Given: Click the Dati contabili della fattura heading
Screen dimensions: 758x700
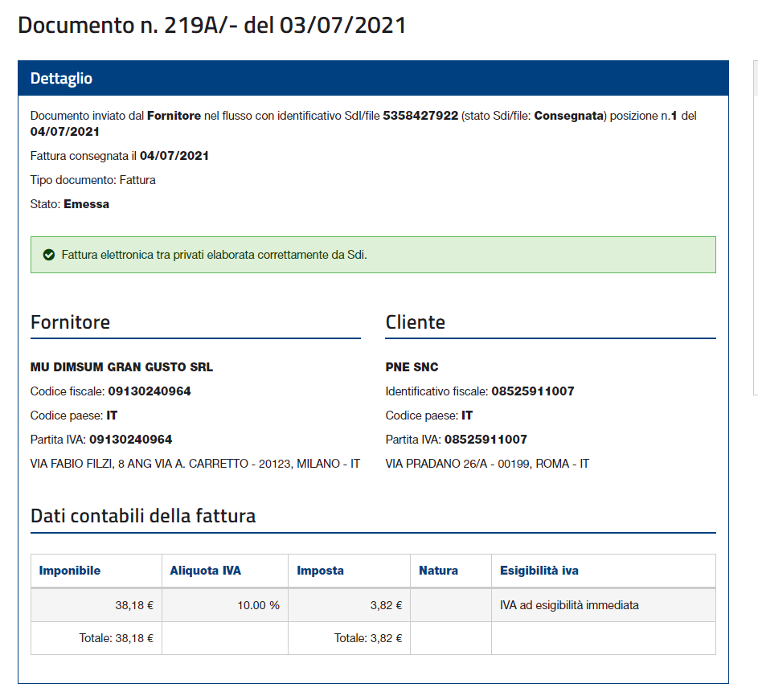Looking at the screenshot, I should pos(143,515).
